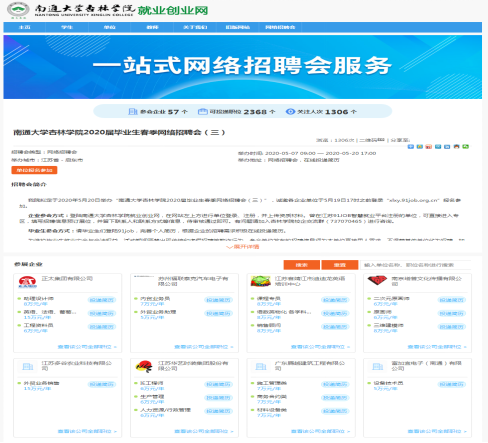Click the green WeChat share icon
Image resolution: width=488 pixels, height=443 pixels.
[x=466, y=147]
